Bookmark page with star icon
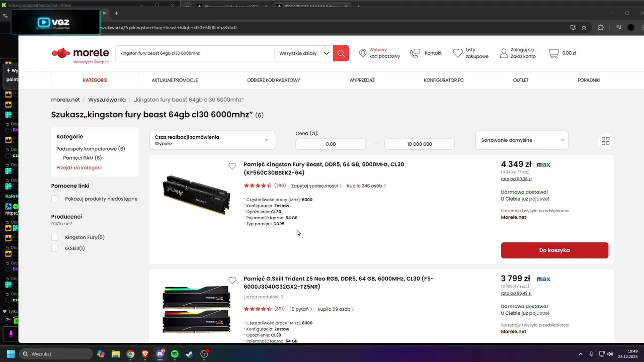The width and height of the screenshot is (644, 362). (584, 28)
